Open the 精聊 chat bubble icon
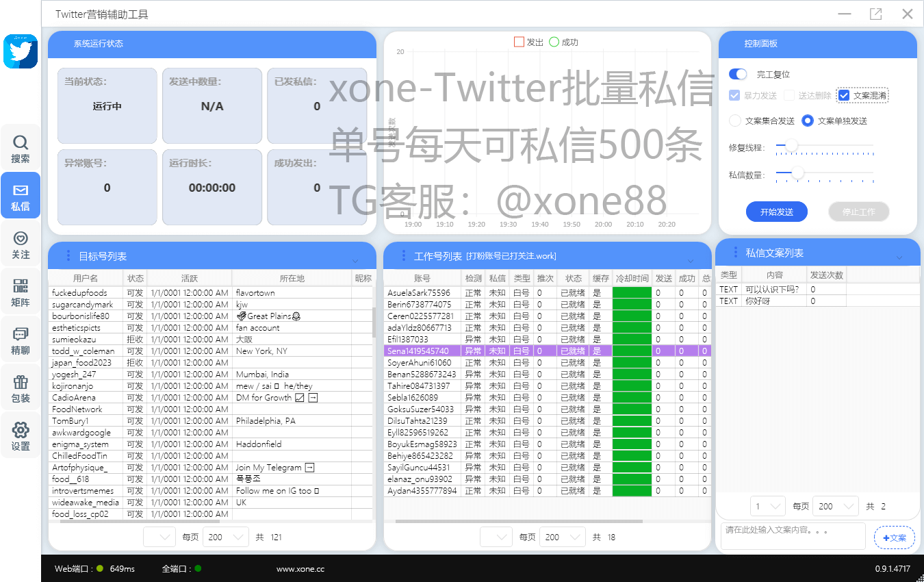 (x=21, y=340)
